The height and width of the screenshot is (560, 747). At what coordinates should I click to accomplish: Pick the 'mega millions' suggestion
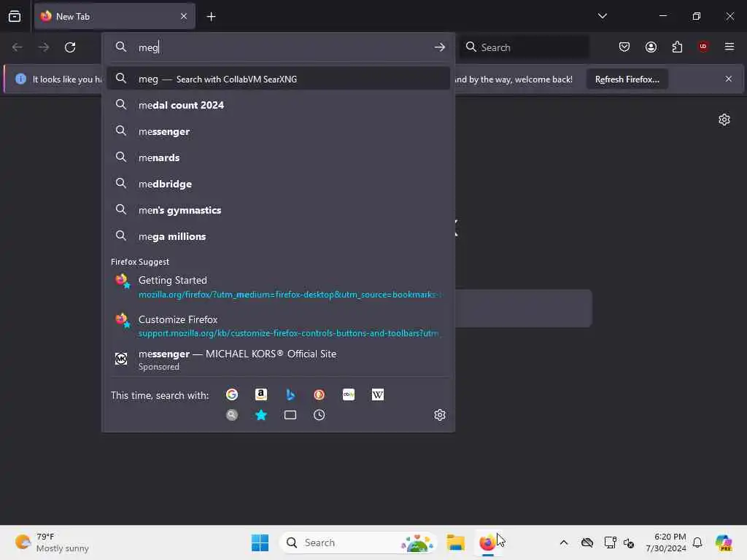pos(278,236)
